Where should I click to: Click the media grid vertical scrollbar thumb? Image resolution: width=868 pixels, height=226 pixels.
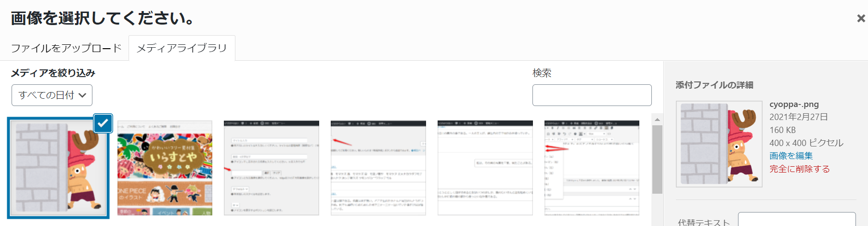coord(657,159)
